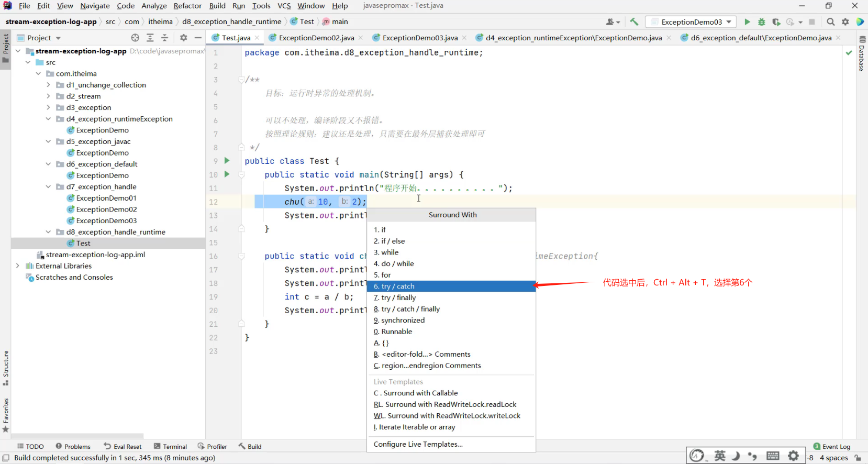Image resolution: width=868 pixels, height=464 pixels.
Task: Open the ExceptionDemo03 run configuration dropdown
Action: tap(691, 22)
